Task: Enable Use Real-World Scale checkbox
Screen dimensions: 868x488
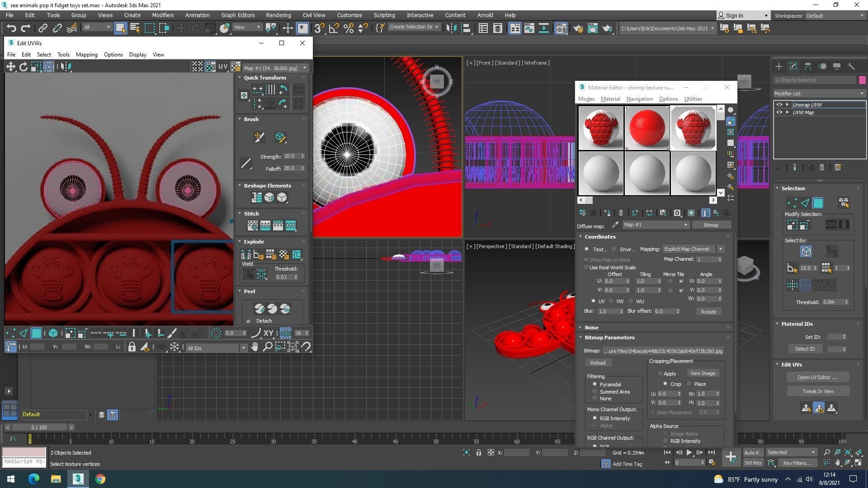Action: click(x=586, y=267)
